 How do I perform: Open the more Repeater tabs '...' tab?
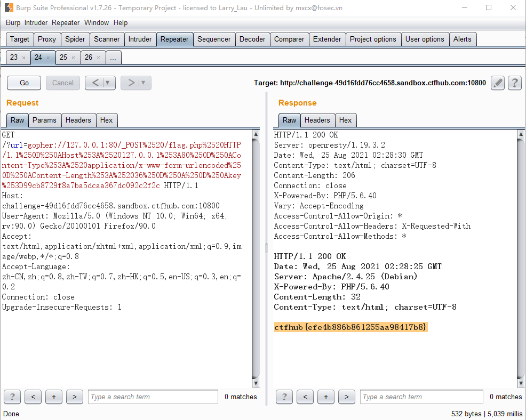[x=114, y=58]
